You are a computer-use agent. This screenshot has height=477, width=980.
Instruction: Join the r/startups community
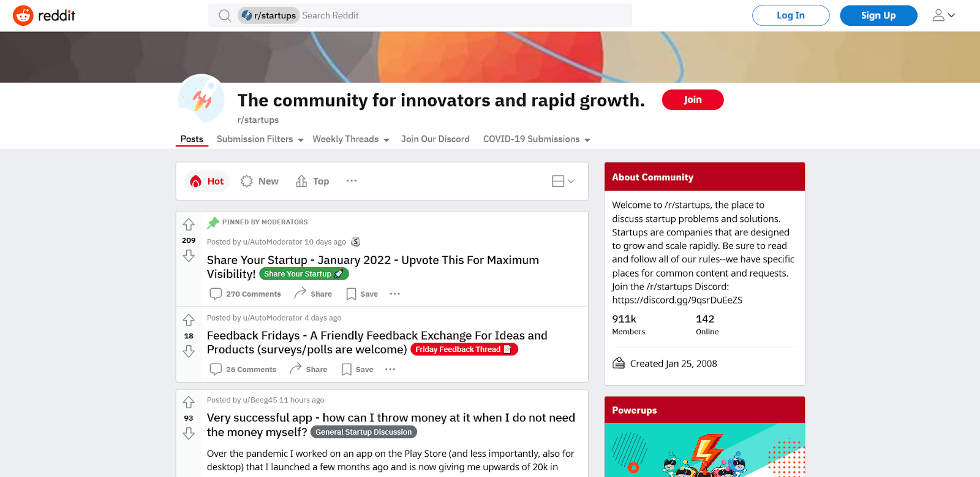click(693, 100)
